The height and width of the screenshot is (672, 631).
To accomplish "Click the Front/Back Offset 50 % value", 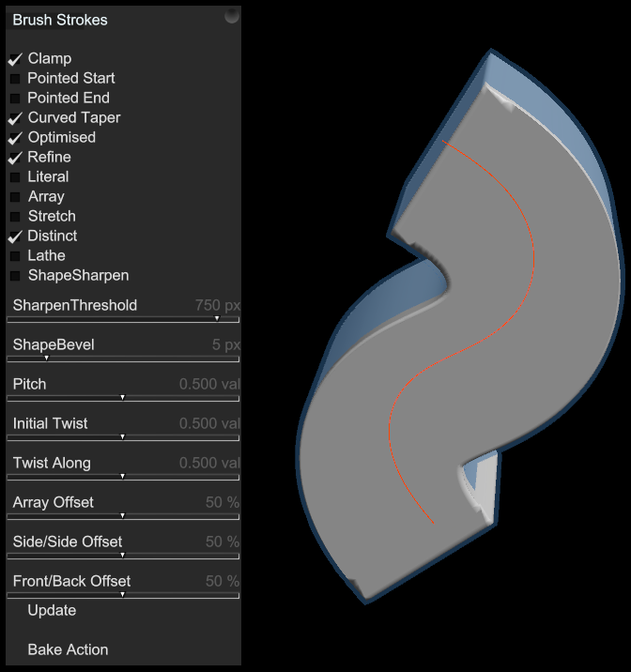I will 223,581.
